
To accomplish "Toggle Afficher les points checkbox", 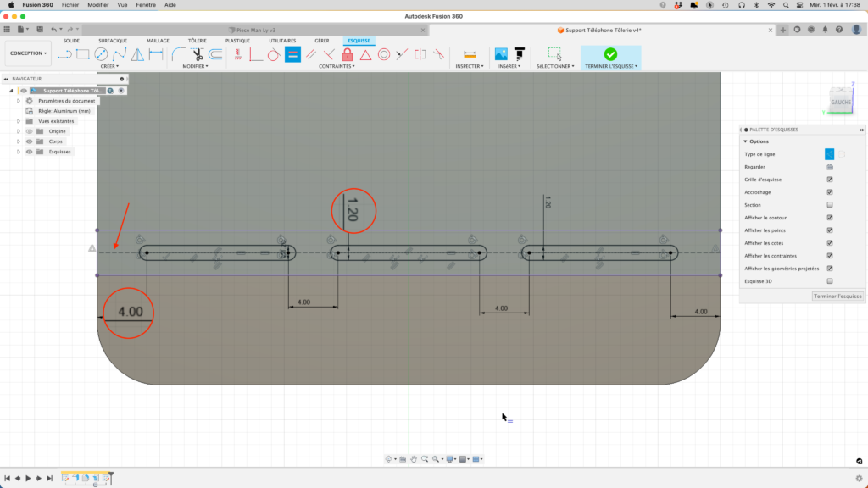I will (x=830, y=230).
